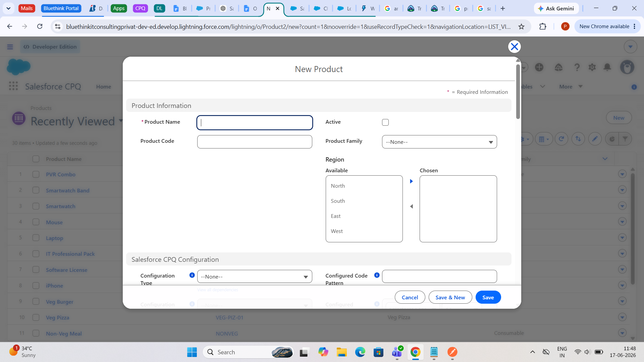
Task: Bookmark this page with star icon
Action: [521, 26]
